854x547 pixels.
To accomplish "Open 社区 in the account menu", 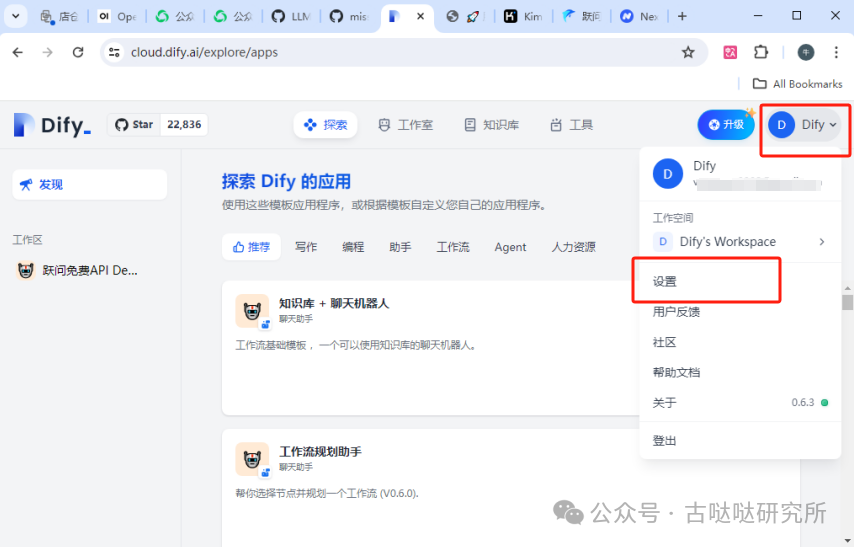I will (740, 342).
